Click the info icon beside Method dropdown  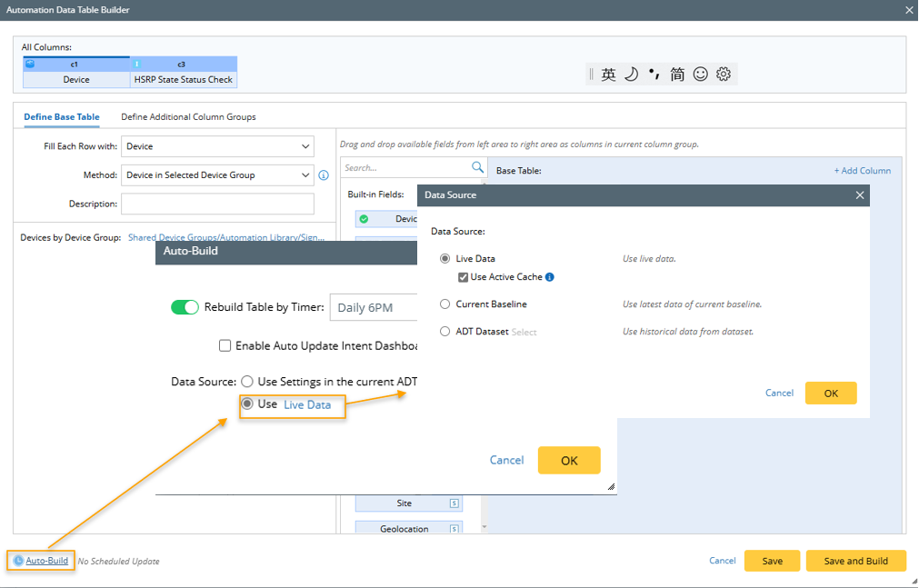coord(324,175)
